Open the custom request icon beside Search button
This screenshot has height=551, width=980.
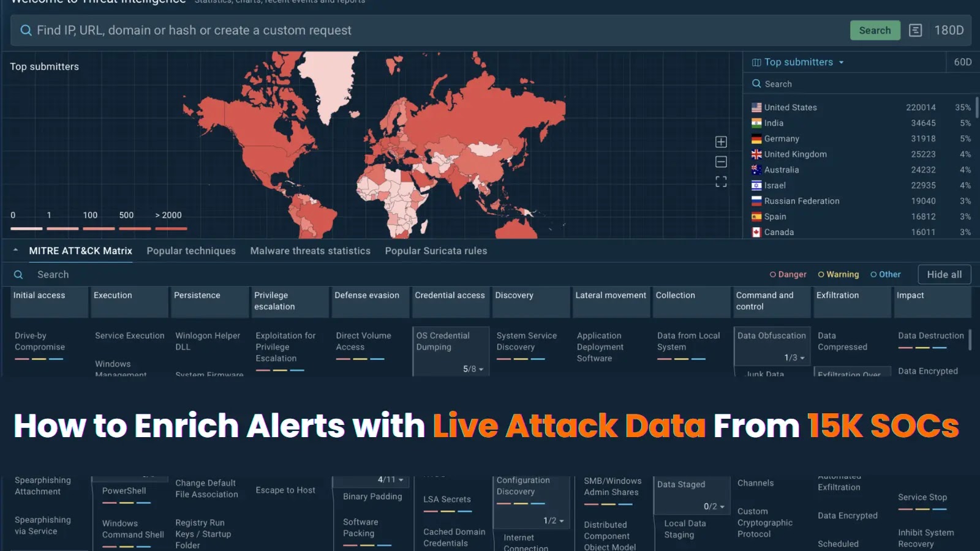click(x=916, y=30)
